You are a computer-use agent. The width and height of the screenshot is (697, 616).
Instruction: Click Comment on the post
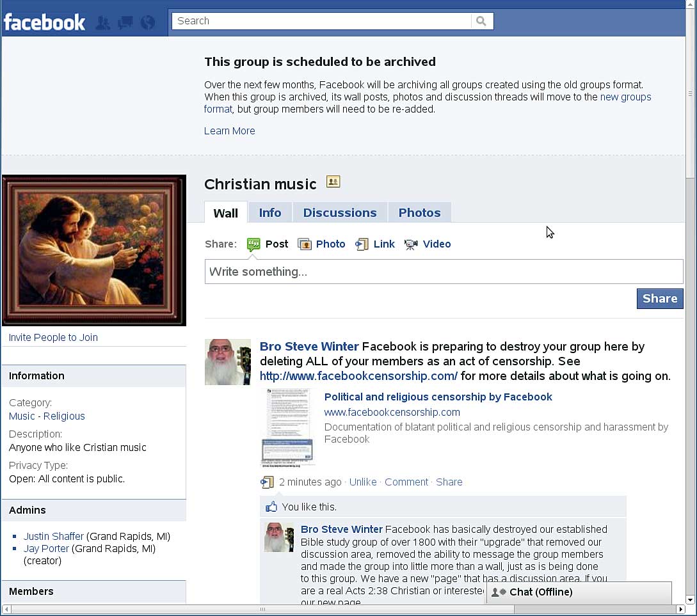click(406, 482)
